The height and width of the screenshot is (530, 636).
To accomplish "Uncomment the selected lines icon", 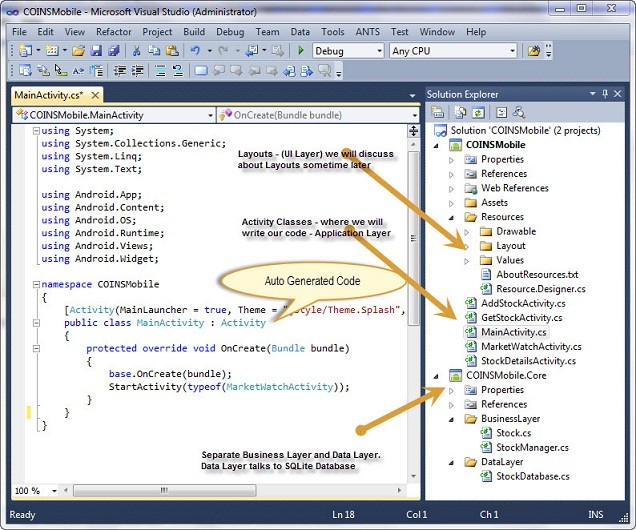I will point(178,71).
